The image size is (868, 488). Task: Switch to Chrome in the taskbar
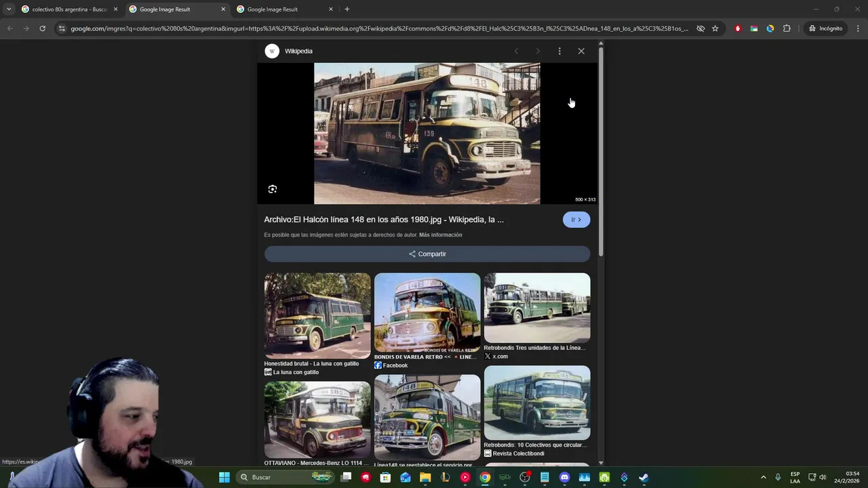pos(485,477)
